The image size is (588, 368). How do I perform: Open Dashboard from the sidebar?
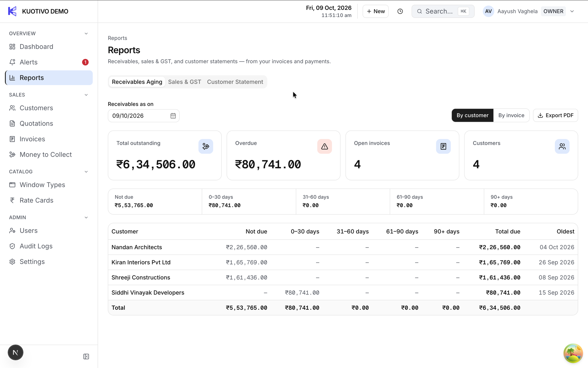coord(49,47)
